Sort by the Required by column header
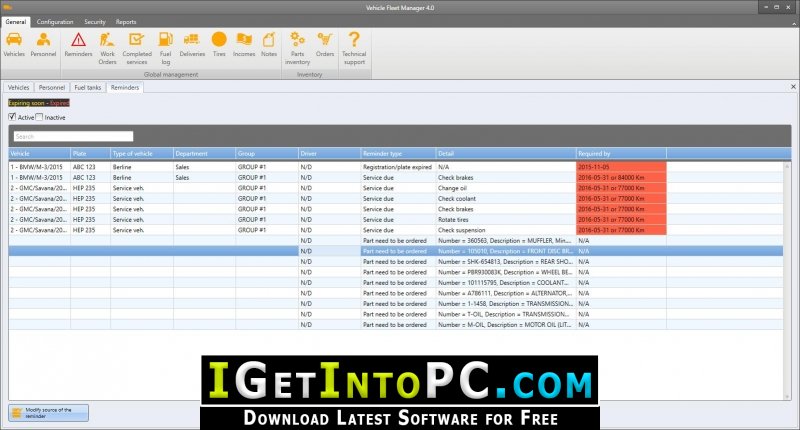This screenshot has width=800, height=430. (x=621, y=154)
